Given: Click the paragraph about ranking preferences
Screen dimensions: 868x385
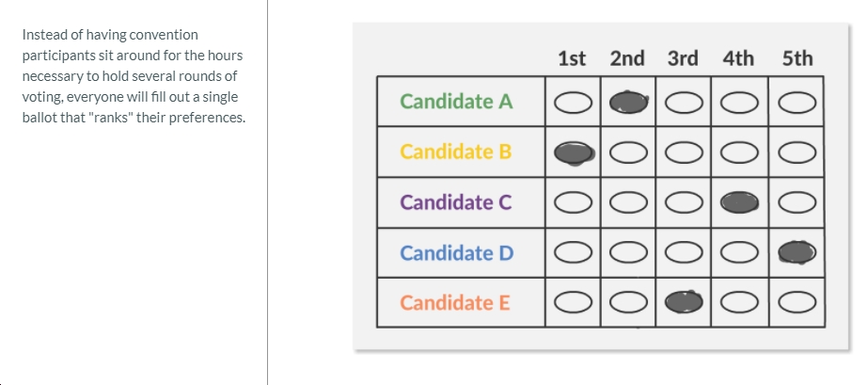Looking at the screenshot, I should [x=134, y=76].
